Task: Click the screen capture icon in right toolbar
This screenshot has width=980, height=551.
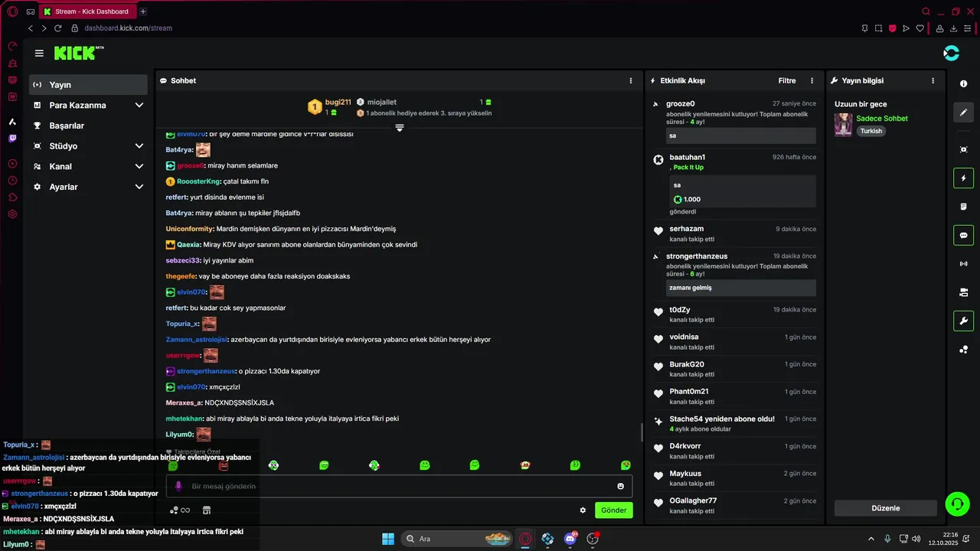Action: pos(964,149)
